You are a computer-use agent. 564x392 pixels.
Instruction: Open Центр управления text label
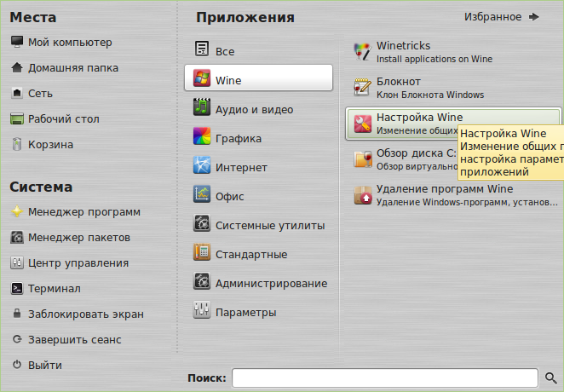[x=78, y=263]
